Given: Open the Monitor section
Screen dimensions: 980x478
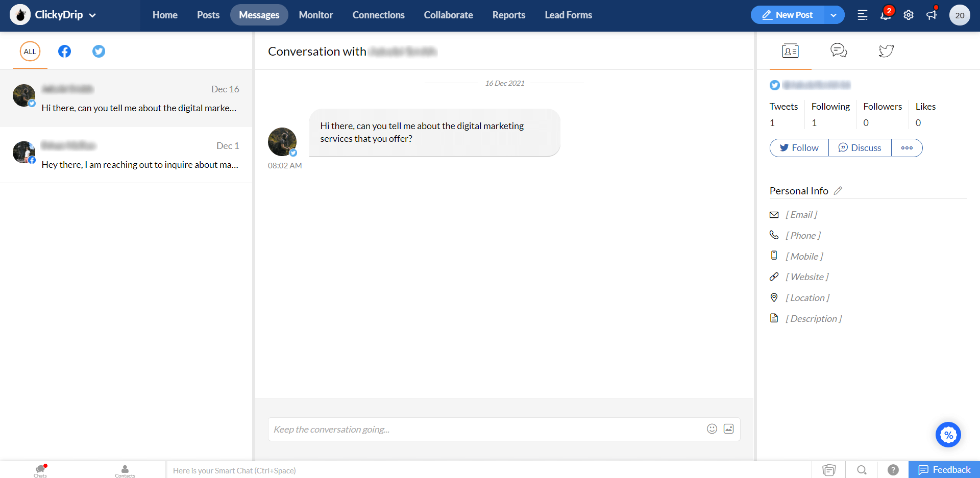Looking at the screenshot, I should tap(316, 15).
